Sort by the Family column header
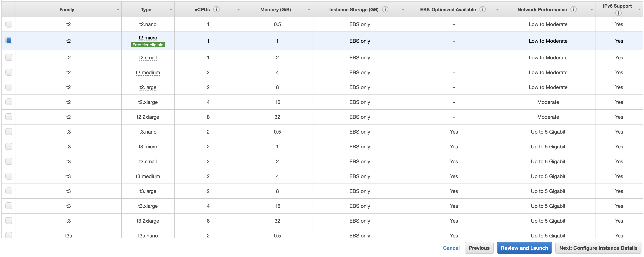Viewport: 644px width, 257px height. coord(67,9)
